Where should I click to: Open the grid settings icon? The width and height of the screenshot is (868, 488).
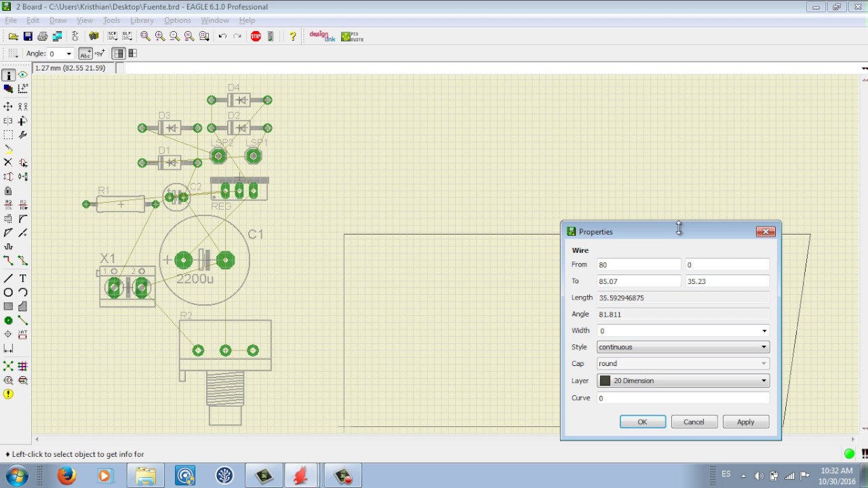click(x=14, y=54)
